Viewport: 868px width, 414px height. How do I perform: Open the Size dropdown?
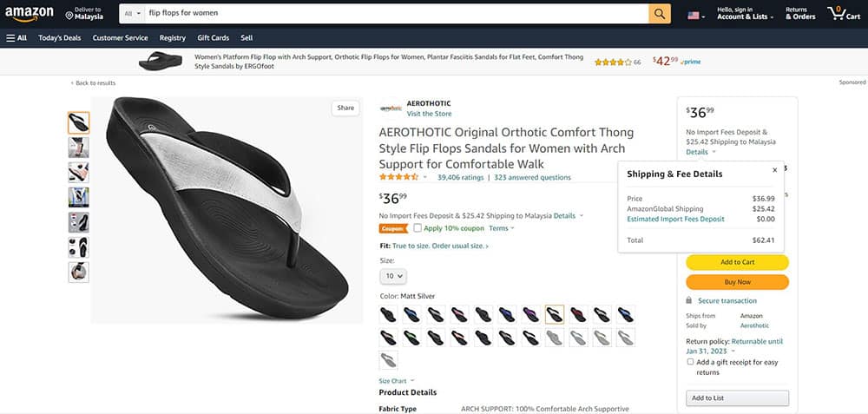392,276
